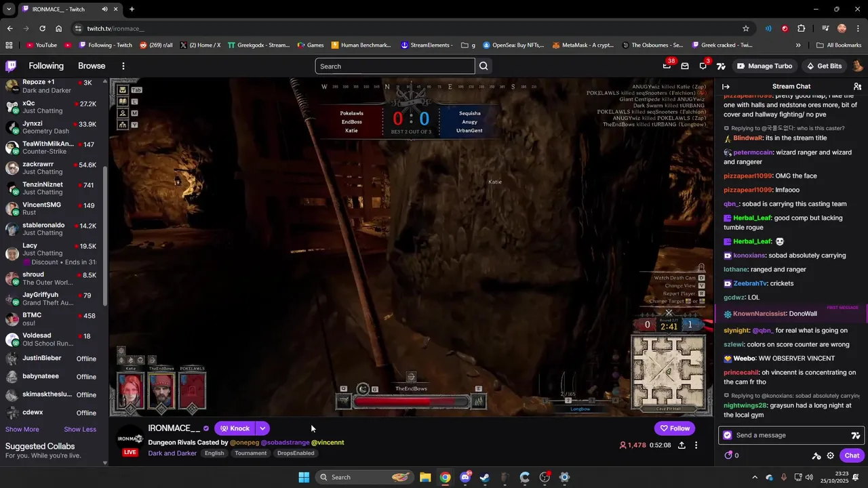Go to the Following tab
Viewport: 868px width, 488px height.
click(46, 66)
